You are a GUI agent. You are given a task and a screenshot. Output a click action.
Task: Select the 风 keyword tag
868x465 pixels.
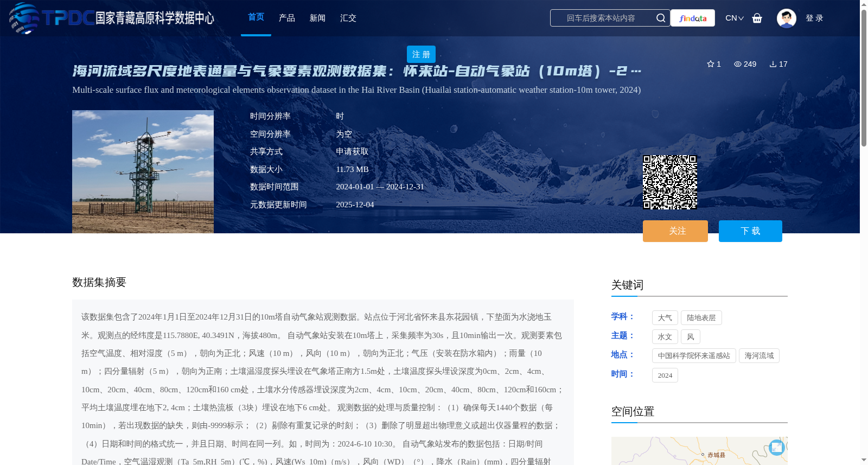click(x=691, y=337)
